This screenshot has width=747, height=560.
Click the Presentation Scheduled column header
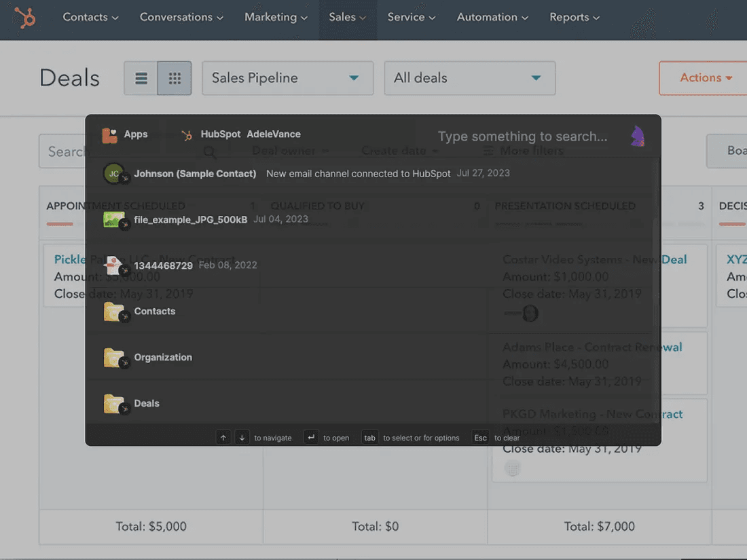(x=565, y=206)
